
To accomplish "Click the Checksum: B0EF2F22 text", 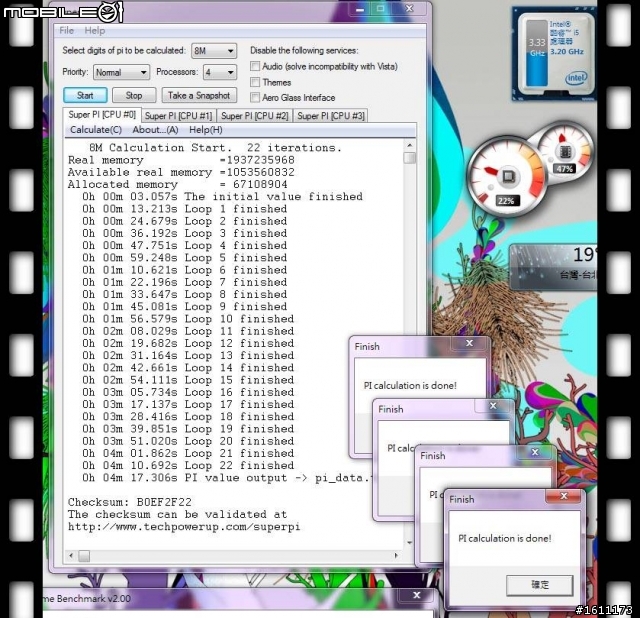I will click(129, 502).
